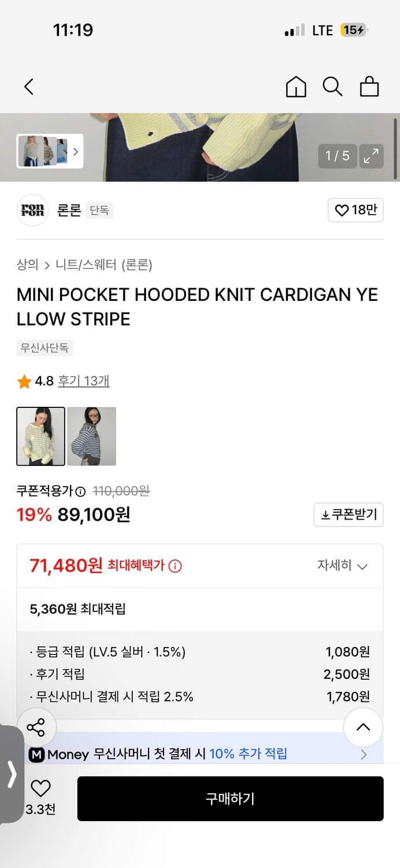Expand the 자세히 benefit details
Image resolution: width=400 pixels, height=868 pixels.
click(344, 566)
